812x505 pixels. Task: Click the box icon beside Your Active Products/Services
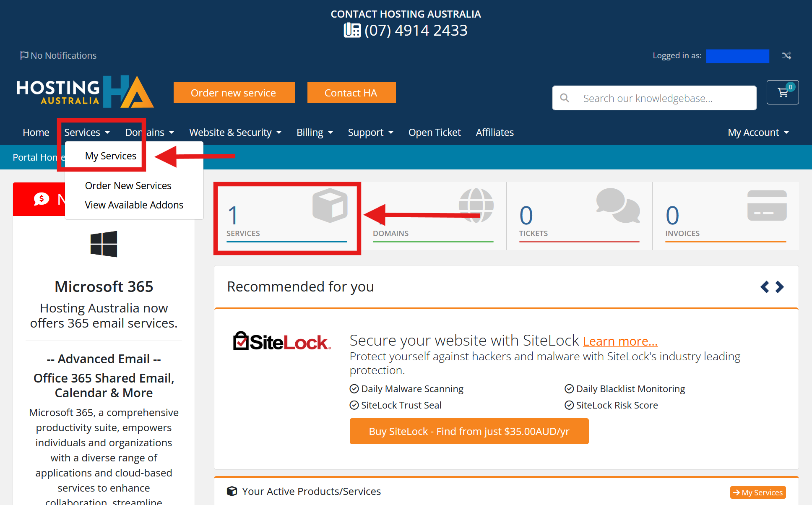coord(232,491)
